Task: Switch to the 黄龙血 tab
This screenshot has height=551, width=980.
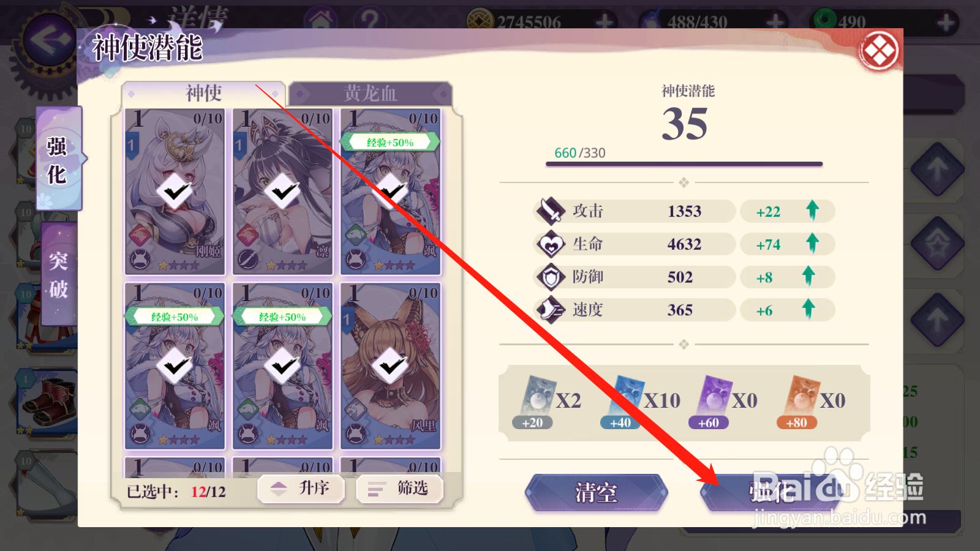Action: click(371, 94)
